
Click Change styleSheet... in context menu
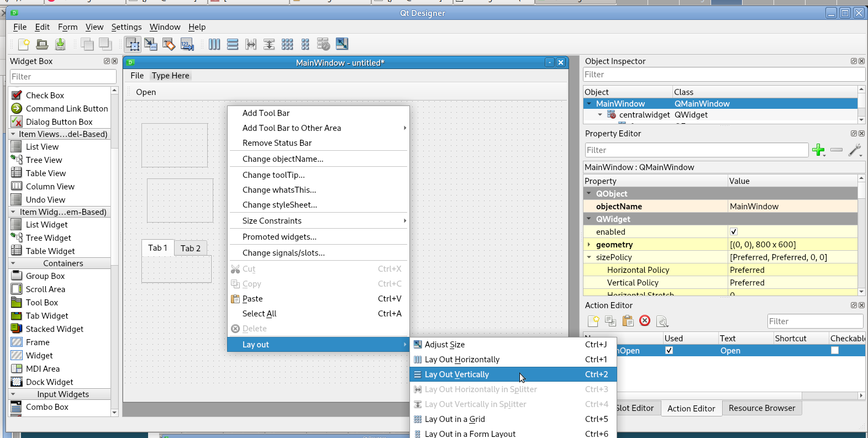[280, 205]
